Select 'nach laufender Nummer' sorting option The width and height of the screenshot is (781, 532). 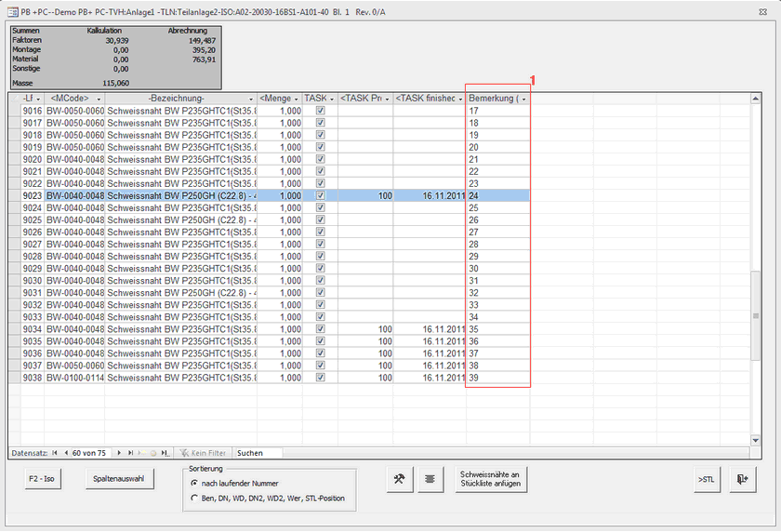tap(193, 484)
